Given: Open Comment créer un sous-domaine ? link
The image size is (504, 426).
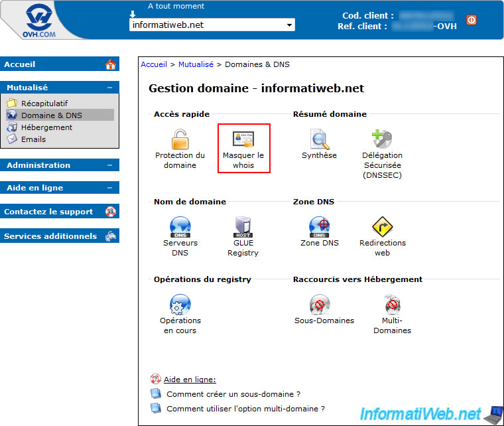Looking at the screenshot, I should (233, 394).
